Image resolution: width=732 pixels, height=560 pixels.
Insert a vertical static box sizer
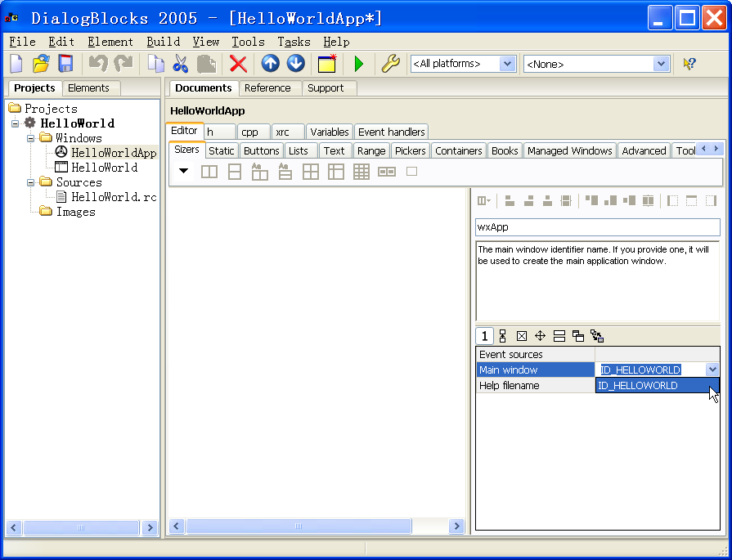point(285,172)
